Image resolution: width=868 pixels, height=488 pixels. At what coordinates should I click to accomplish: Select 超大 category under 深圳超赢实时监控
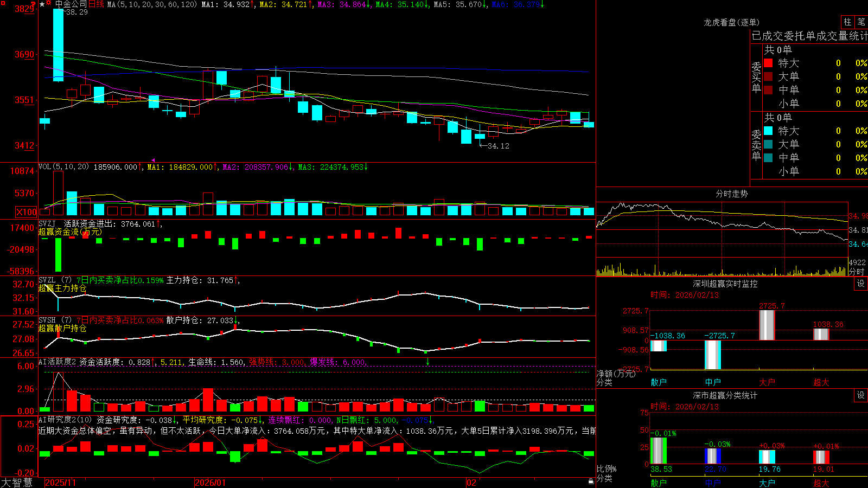tap(821, 382)
